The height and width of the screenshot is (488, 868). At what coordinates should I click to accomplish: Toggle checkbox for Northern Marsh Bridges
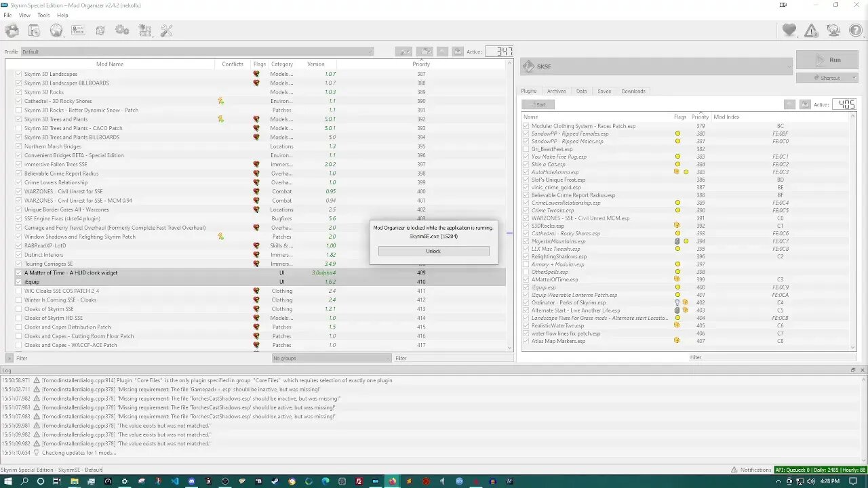(19, 146)
